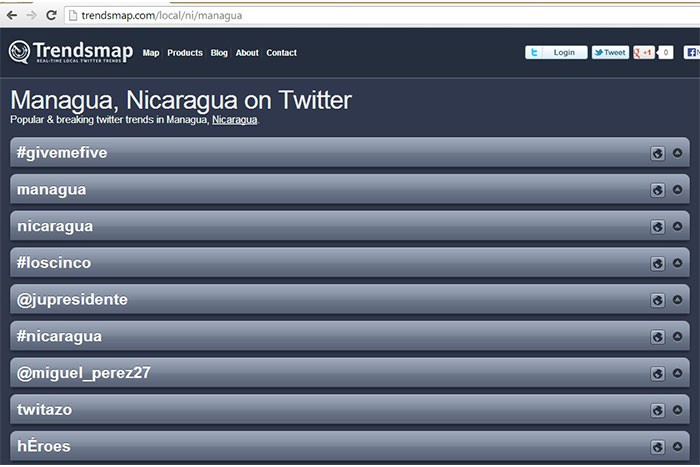The image size is (700, 467).
Task: Click the Facebook share button
Action: point(692,53)
